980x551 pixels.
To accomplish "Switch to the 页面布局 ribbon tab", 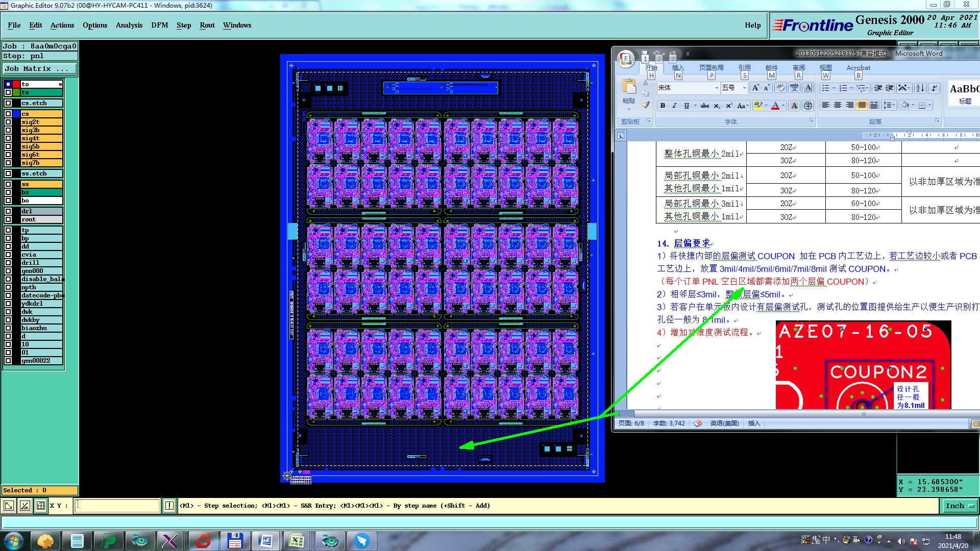I will tap(711, 67).
